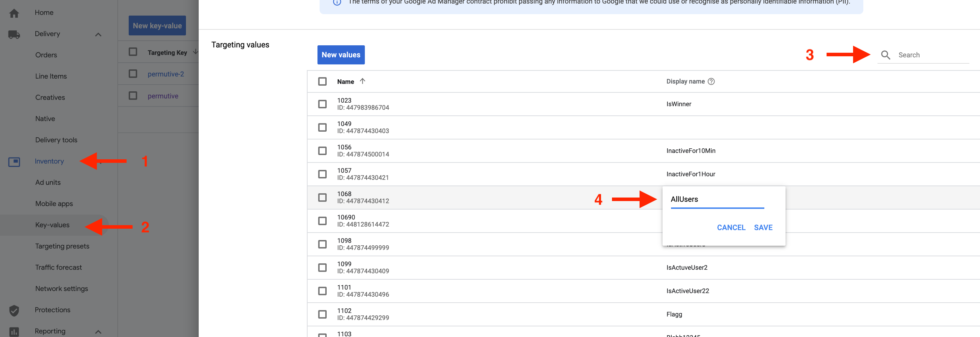This screenshot has height=337, width=980.
Task: Check the box for value 1101
Action: pyautogui.click(x=322, y=291)
